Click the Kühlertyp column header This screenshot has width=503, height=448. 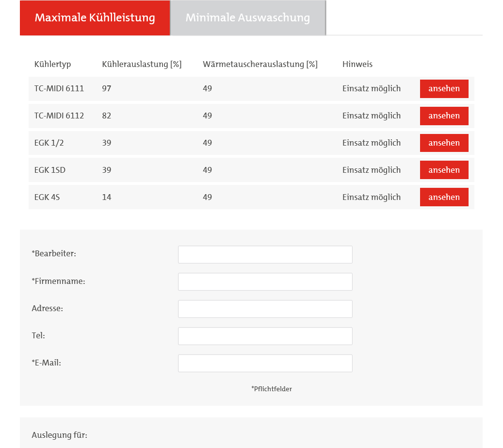(x=53, y=65)
